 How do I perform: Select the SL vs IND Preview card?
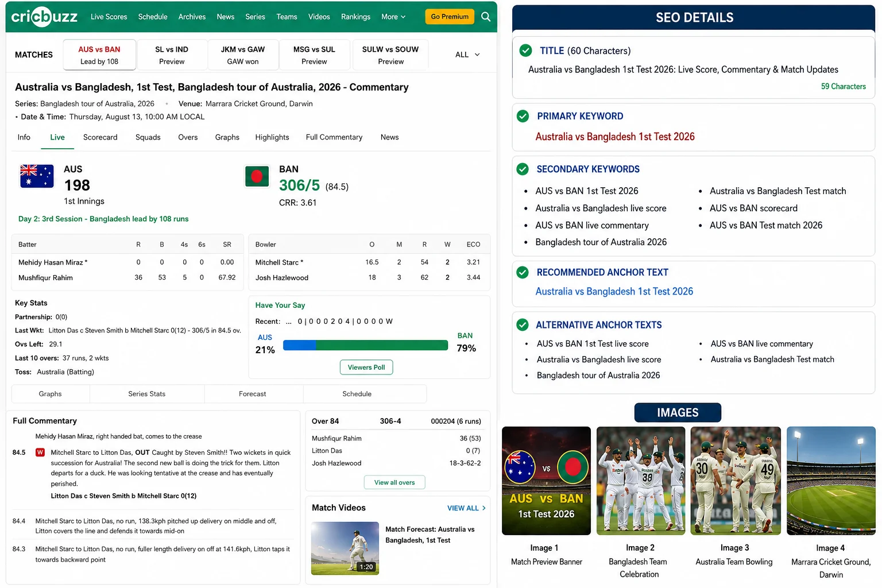point(172,55)
